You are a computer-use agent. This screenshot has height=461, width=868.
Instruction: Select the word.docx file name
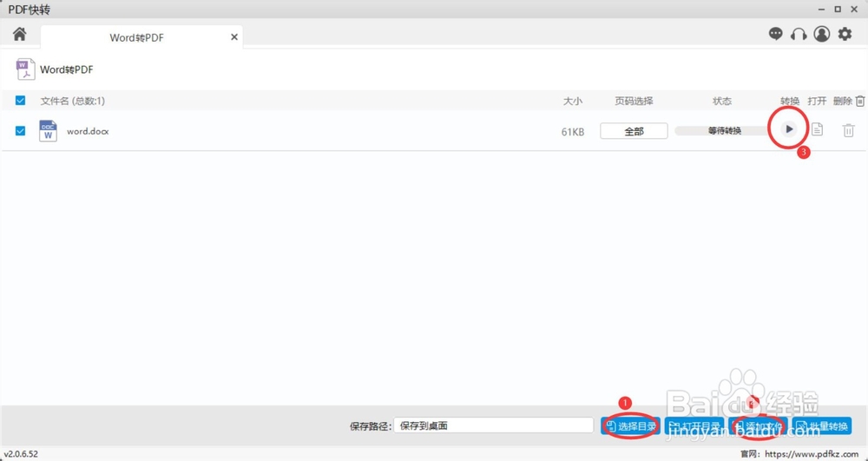[88, 131]
